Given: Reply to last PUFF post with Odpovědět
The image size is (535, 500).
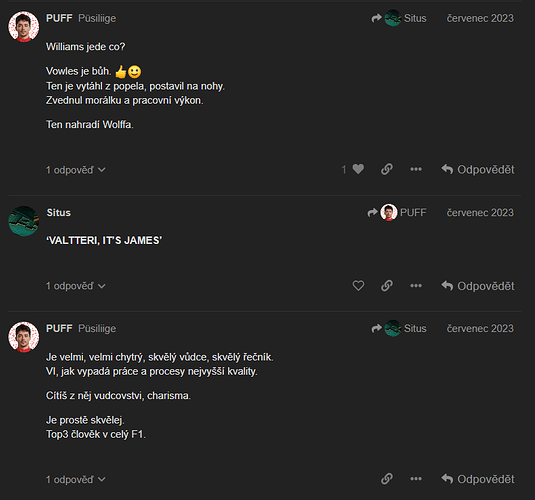Looking at the screenshot, I should 478,479.
